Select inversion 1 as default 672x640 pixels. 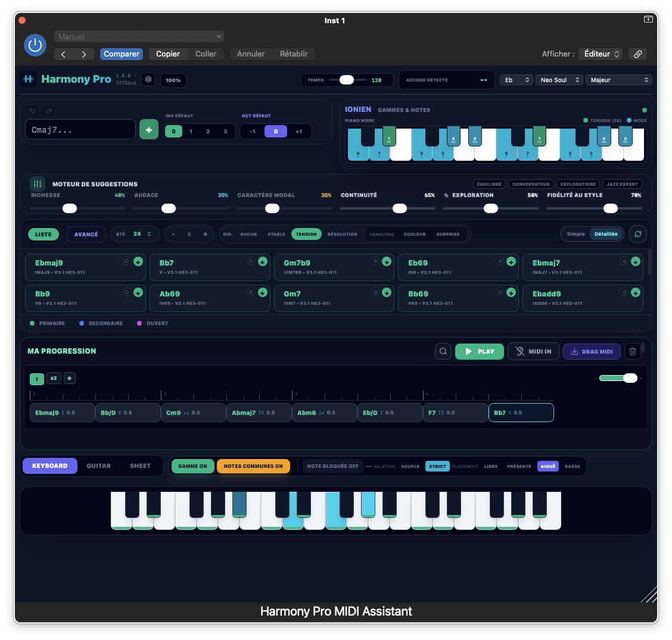[191, 132]
